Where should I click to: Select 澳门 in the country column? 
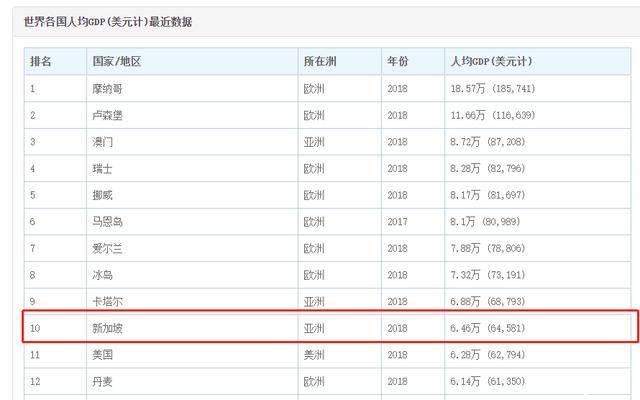click(103, 142)
